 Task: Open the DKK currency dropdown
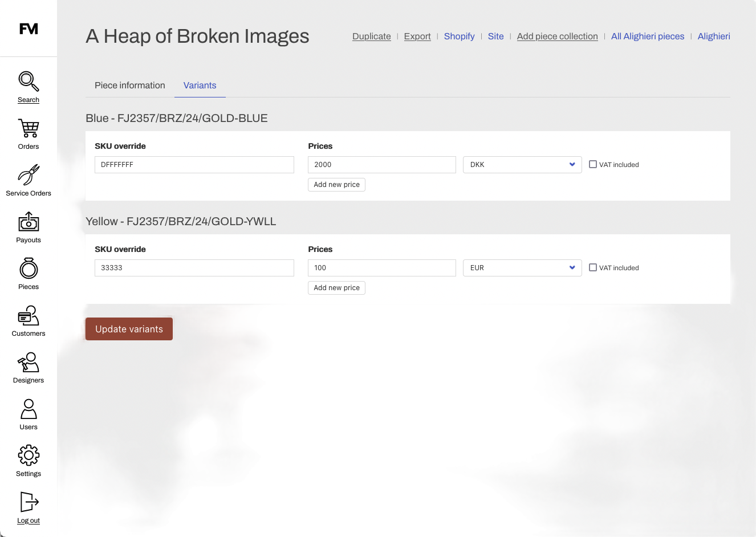point(522,165)
